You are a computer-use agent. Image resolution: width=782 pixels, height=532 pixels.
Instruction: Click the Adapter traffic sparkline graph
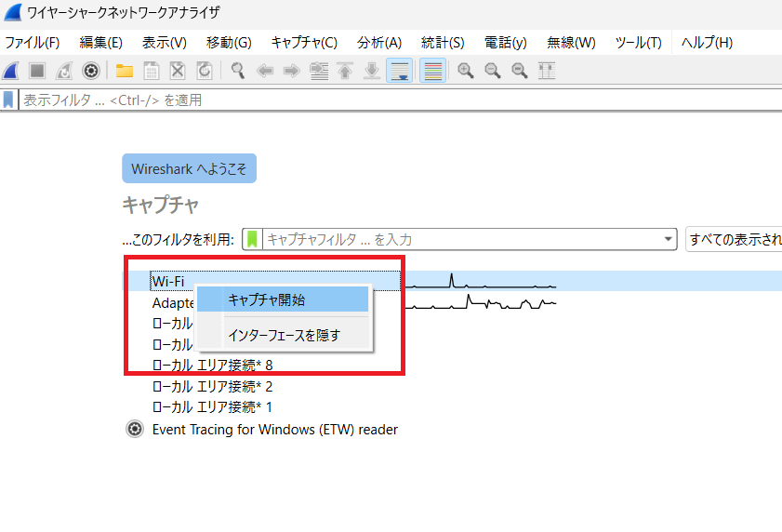(481, 302)
